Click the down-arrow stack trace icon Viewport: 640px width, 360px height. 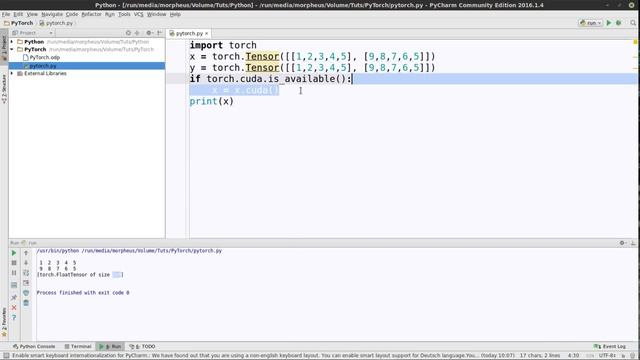[26, 263]
